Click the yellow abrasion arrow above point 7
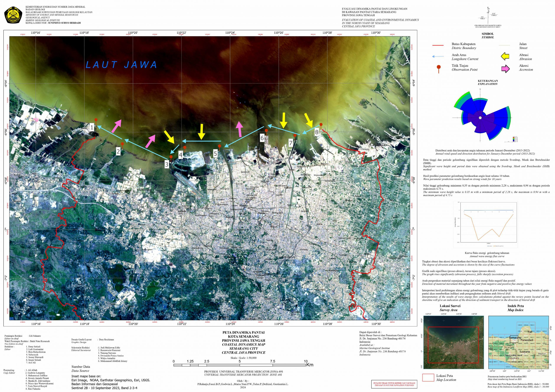 point(284,120)
